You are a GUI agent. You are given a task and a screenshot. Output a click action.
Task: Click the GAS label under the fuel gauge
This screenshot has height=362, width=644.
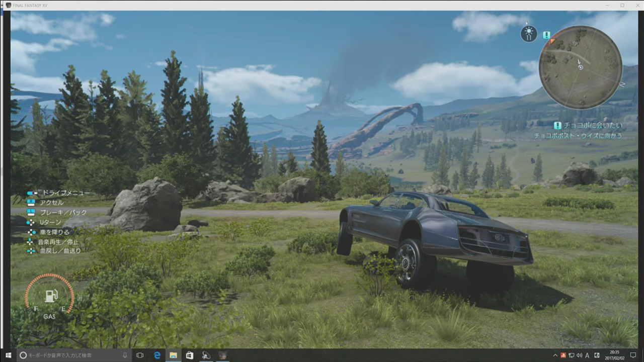tap(49, 317)
